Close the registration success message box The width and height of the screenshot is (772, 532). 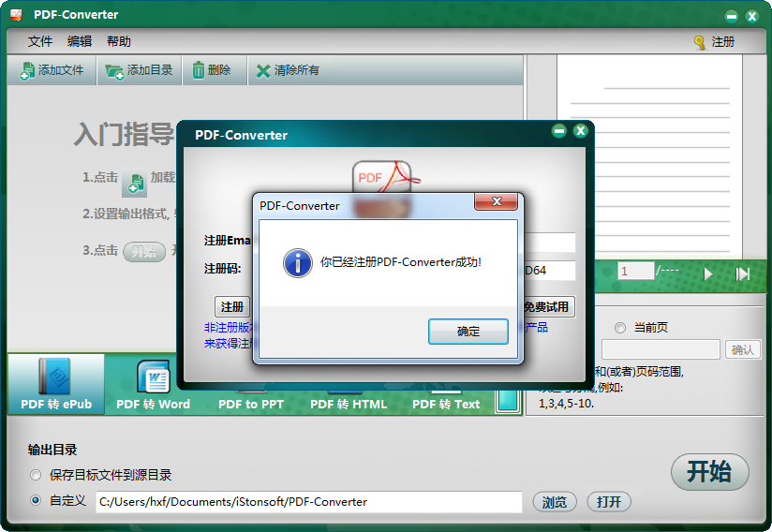(x=496, y=201)
